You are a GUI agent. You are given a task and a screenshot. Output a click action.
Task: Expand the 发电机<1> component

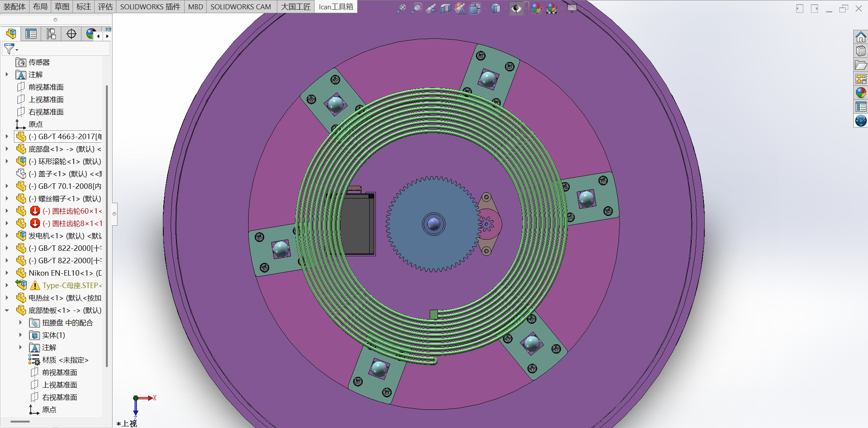coord(7,236)
